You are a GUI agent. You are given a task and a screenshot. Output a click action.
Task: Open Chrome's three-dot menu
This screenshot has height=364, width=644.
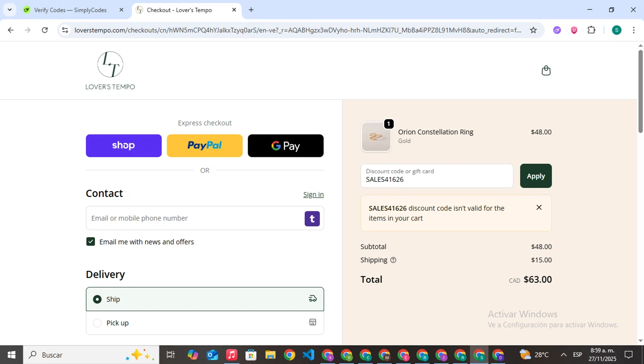[634, 30]
